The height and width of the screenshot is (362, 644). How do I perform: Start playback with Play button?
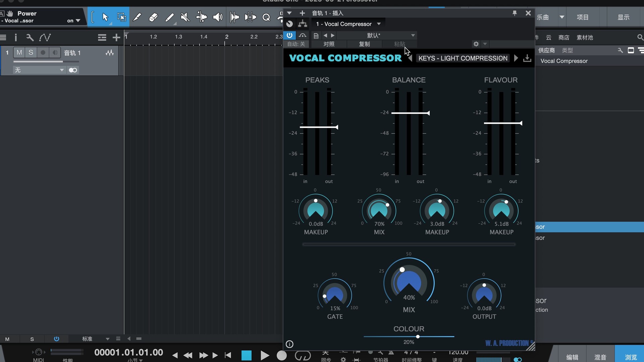pos(265,355)
